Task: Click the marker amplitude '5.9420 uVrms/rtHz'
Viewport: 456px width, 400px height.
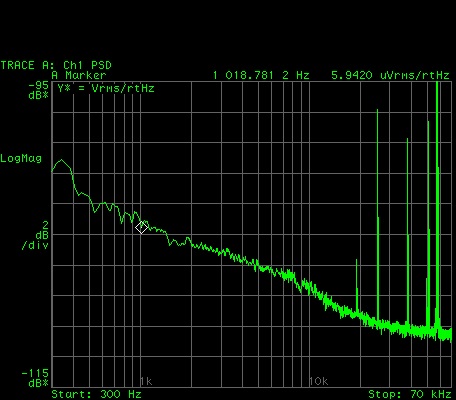Action: [390, 75]
